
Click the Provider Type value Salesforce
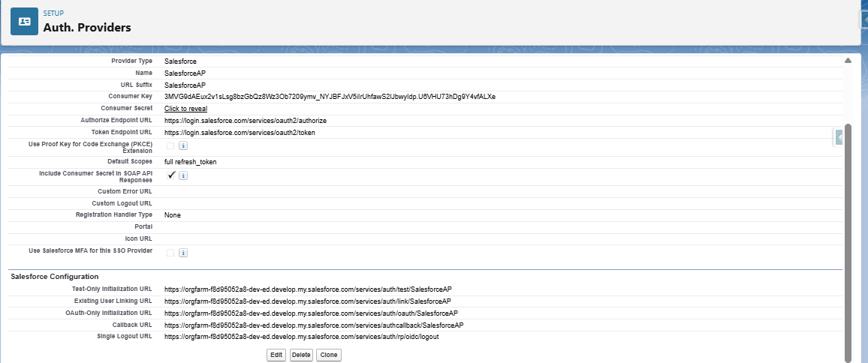[x=180, y=61]
